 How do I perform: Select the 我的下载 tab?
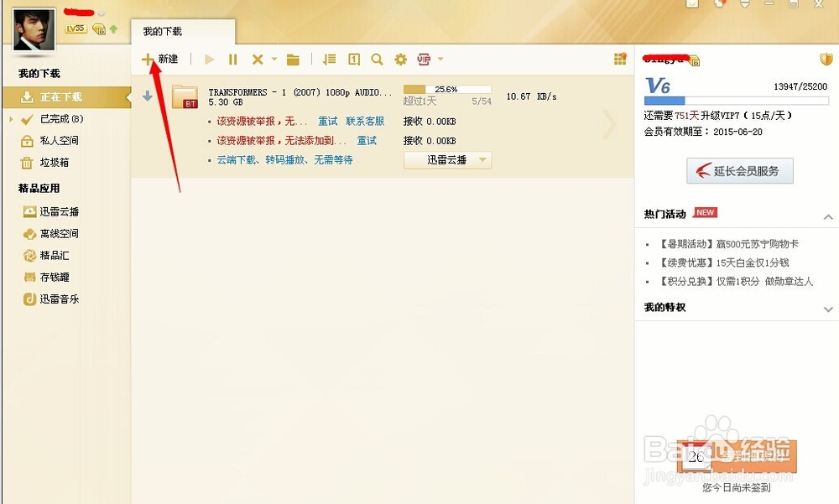[182, 32]
